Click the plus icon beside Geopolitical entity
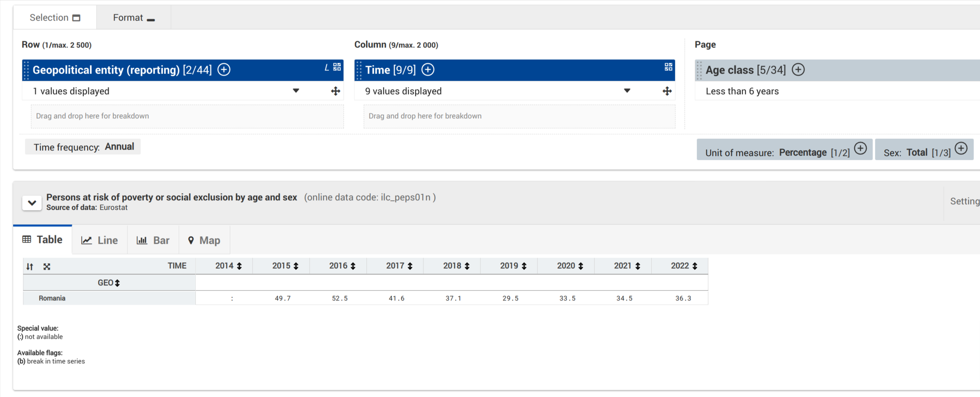Viewport: 980px width, 397px height. pyautogui.click(x=224, y=70)
